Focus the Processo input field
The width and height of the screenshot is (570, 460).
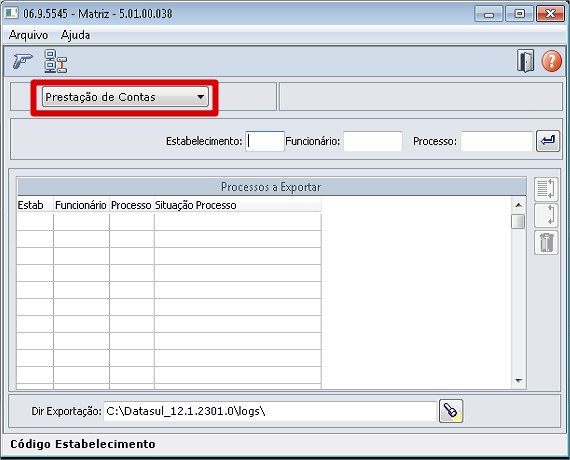497,141
